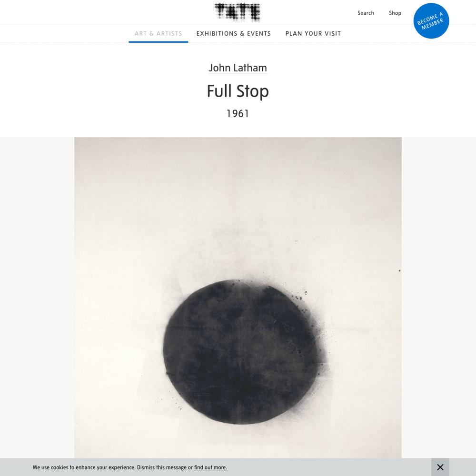This screenshot has width=476, height=476.
Task: Open Search in the header
Action: coord(366,13)
